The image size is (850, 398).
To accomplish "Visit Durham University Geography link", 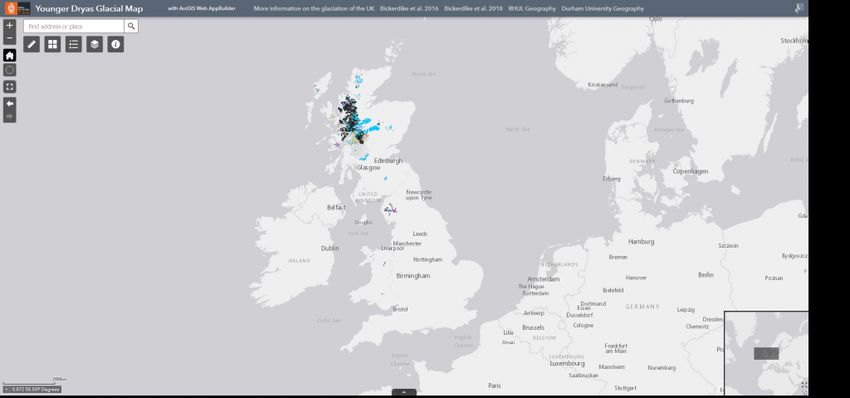I will 603,9.
